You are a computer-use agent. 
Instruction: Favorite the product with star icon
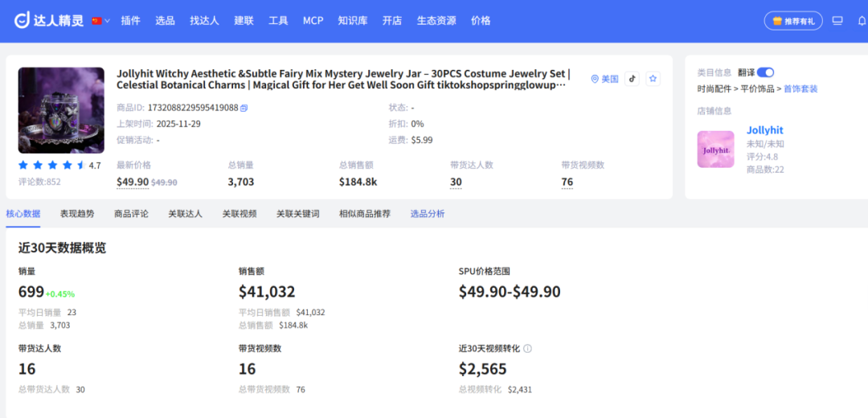point(653,79)
